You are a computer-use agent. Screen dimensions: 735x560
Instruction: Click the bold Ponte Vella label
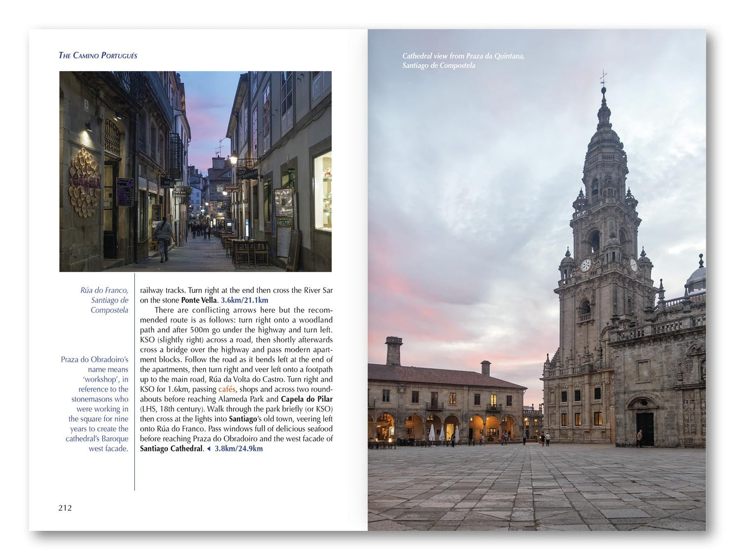pyautogui.click(x=199, y=300)
